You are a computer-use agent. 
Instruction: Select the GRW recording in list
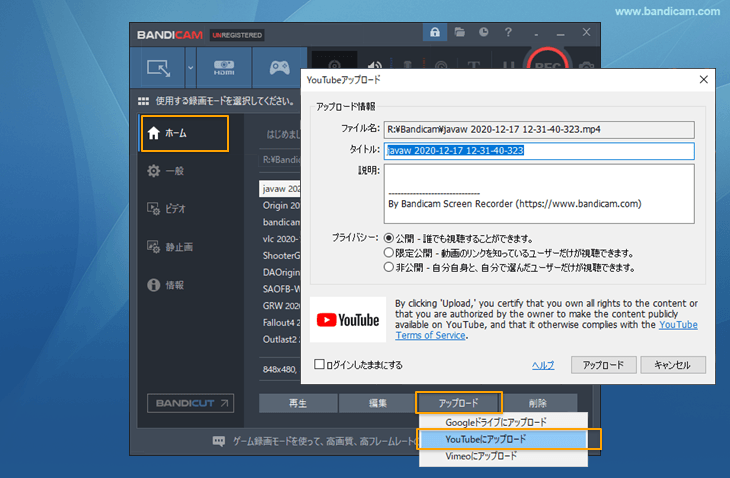(x=281, y=306)
